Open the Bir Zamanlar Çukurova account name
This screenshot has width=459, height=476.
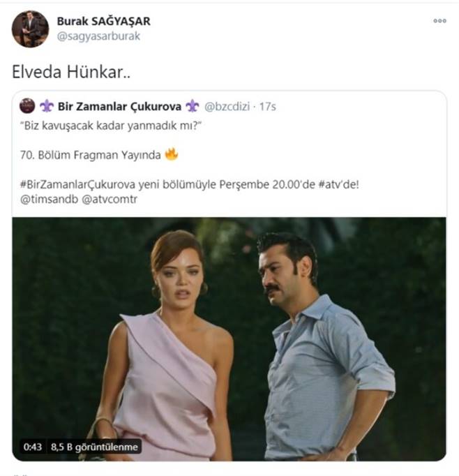click(119, 107)
